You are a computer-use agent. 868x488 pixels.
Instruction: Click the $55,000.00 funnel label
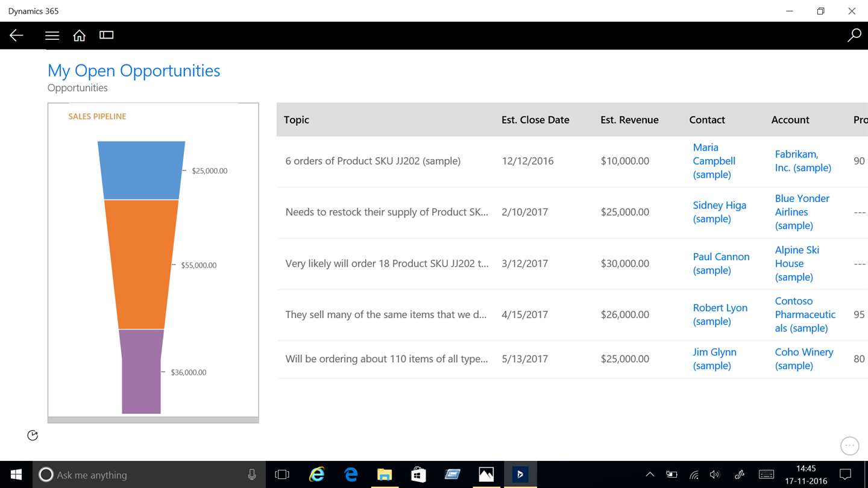199,265
